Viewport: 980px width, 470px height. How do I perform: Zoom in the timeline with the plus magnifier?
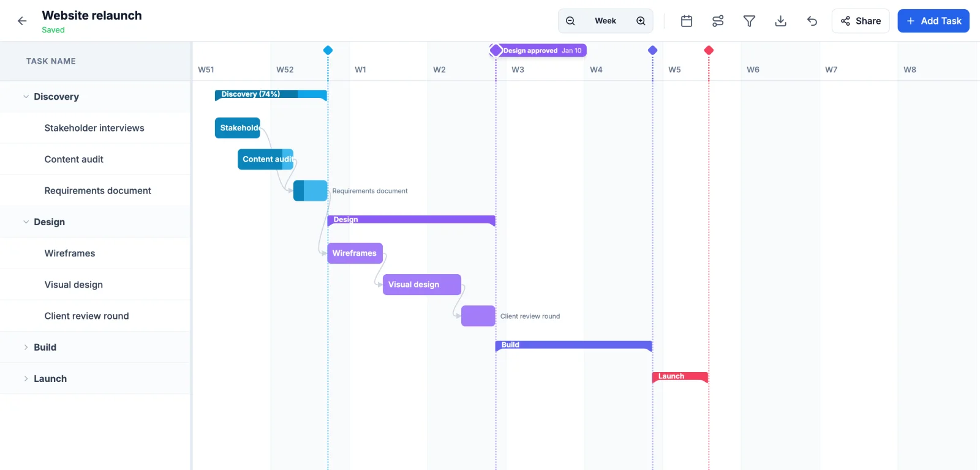point(641,21)
